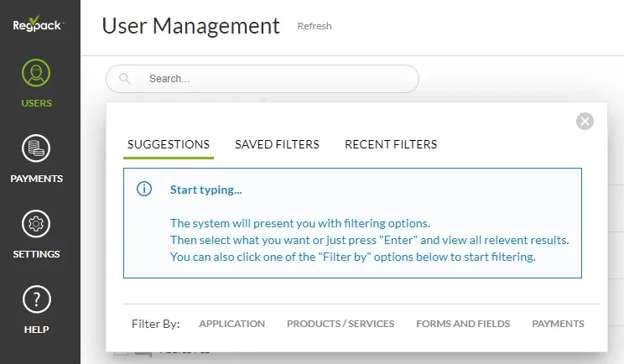The width and height of the screenshot is (624, 364).
Task: Close the filter suggestions popup
Action: click(x=585, y=122)
